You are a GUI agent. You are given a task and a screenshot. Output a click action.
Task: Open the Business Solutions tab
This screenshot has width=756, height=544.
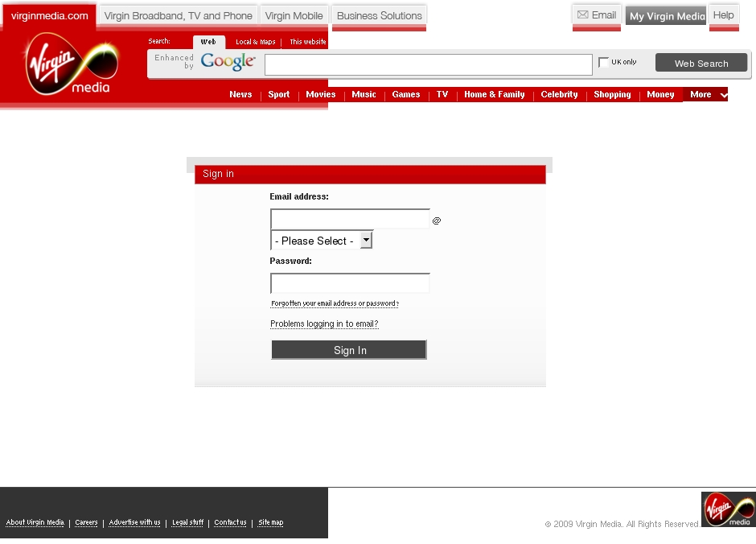tap(380, 16)
